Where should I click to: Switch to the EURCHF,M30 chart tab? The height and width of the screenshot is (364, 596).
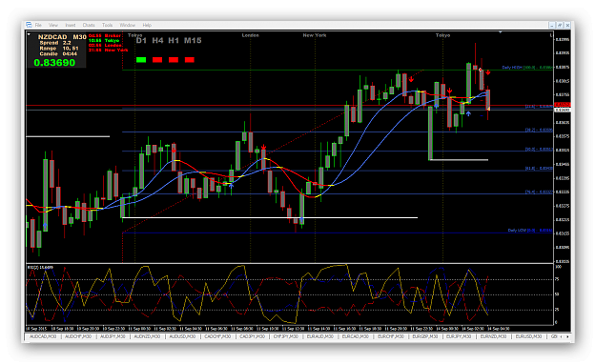click(x=390, y=336)
